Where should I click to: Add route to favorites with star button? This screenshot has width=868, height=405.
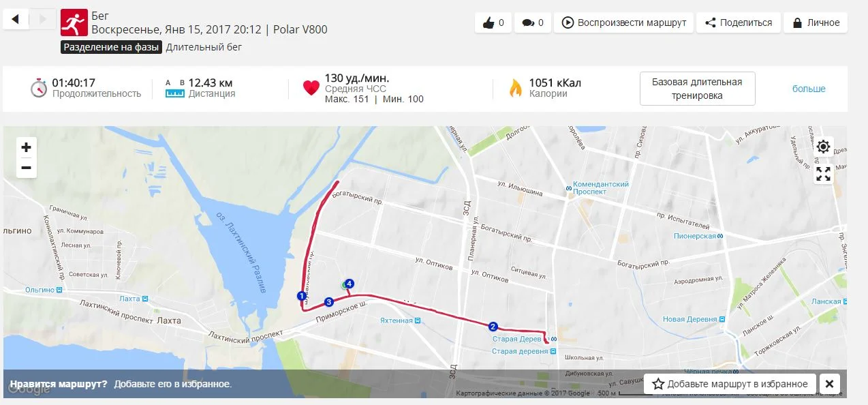click(x=730, y=384)
